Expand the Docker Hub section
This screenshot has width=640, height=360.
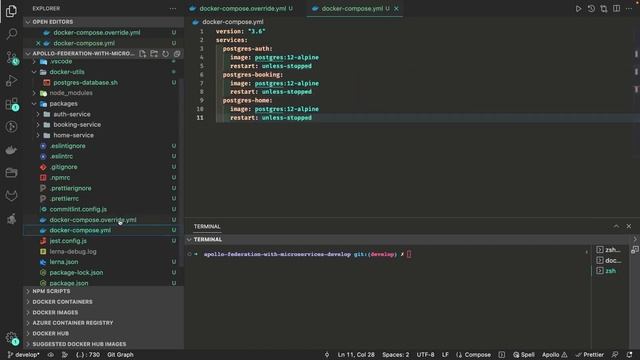click(103, 333)
